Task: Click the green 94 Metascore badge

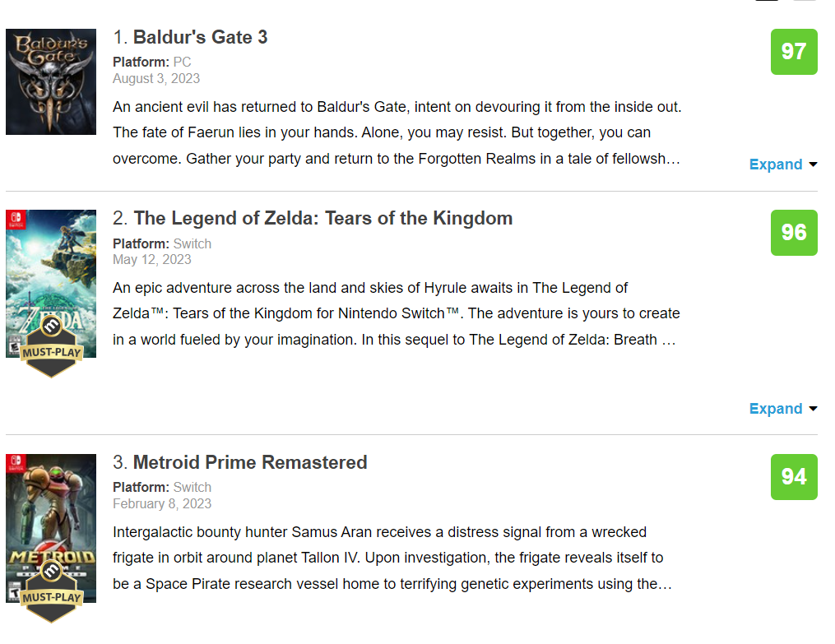Action: (794, 477)
